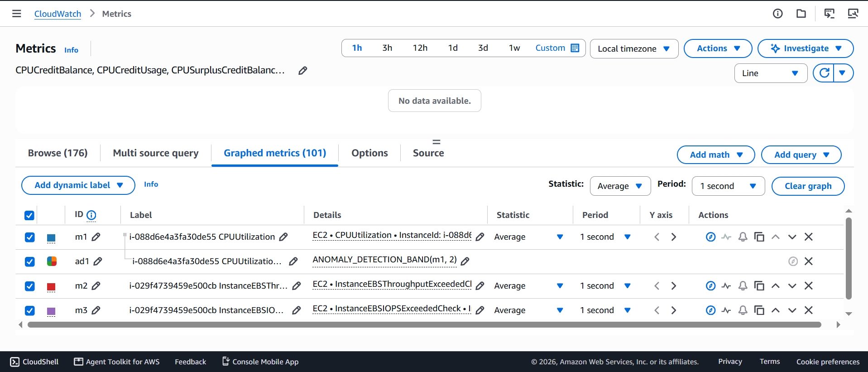This screenshot has height=372, width=868.
Task: Open Add math dropdown
Action: pos(716,155)
